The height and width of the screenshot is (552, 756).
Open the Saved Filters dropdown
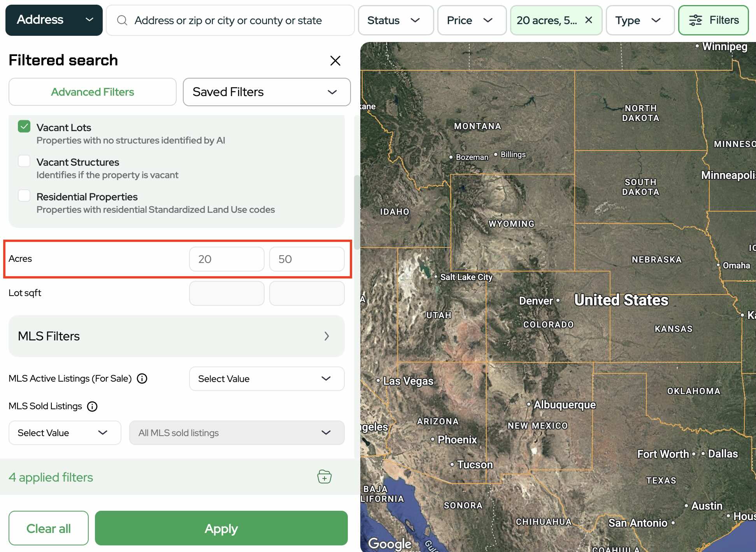[x=267, y=92]
